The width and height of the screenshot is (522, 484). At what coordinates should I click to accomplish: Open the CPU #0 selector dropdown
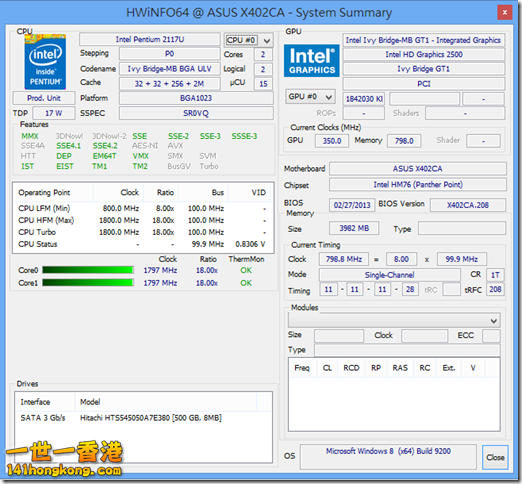249,40
